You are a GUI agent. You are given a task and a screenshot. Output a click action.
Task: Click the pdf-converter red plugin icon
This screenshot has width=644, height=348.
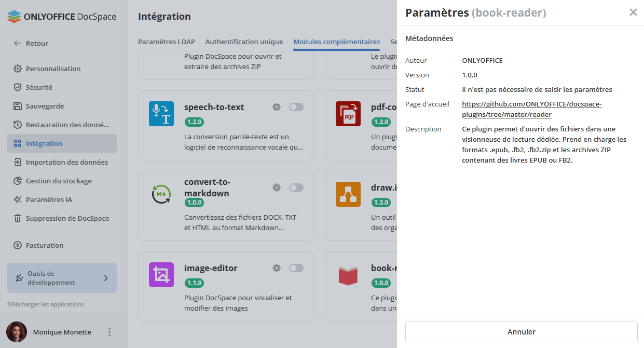tap(348, 114)
